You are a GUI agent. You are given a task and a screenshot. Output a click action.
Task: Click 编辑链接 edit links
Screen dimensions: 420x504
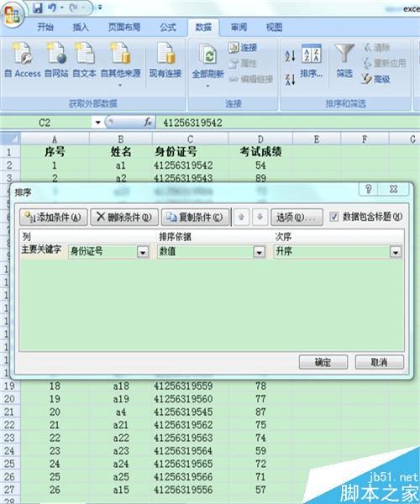[251, 79]
